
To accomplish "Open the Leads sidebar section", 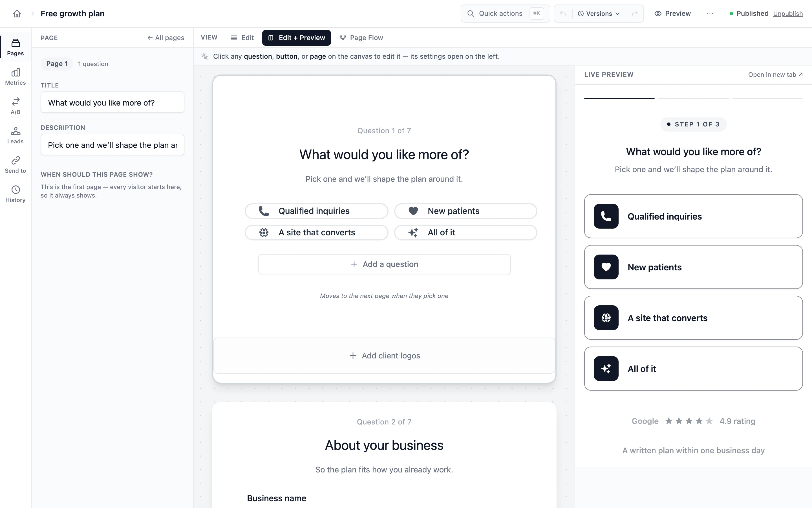I will [16, 135].
